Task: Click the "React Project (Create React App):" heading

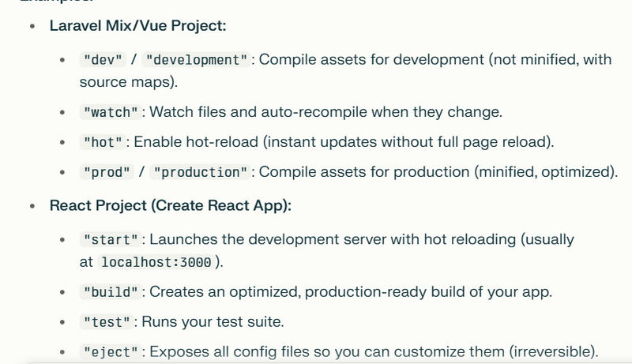Action: [171, 206]
